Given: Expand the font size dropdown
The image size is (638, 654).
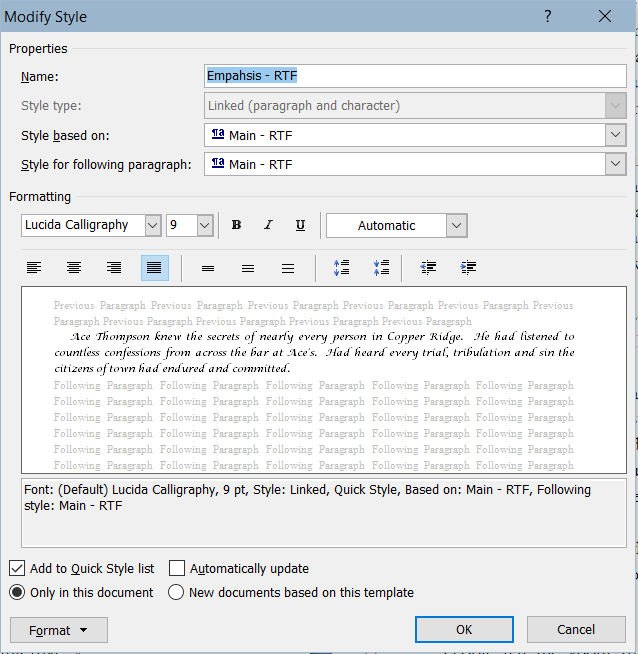Looking at the screenshot, I should pyautogui.click(x=205, y=225).
